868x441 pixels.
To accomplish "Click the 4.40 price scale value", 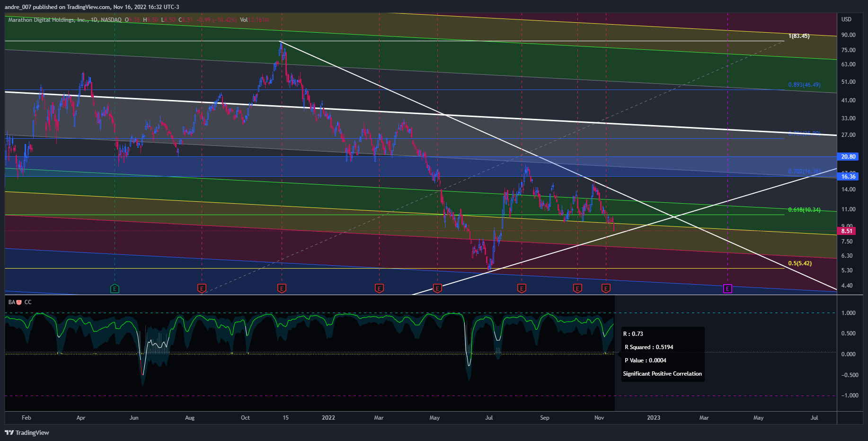I will click(x=847, y=286).
